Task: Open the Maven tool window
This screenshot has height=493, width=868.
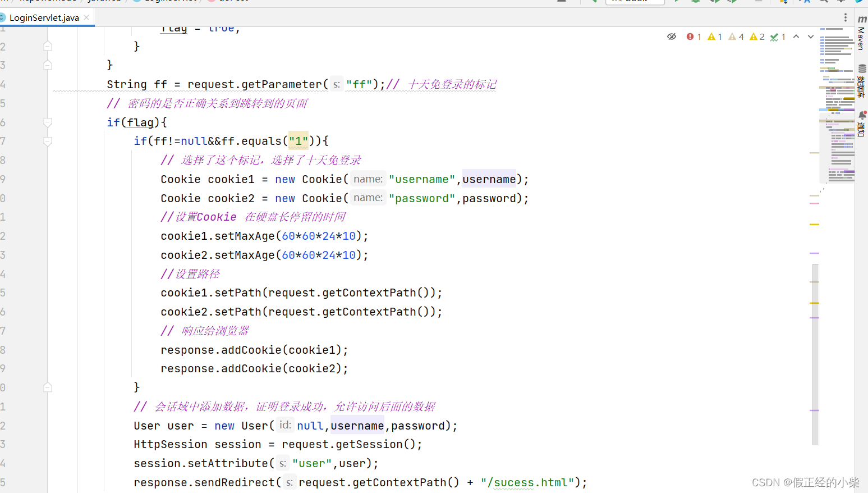Action: pyautogui.click(x=862, y=33)
